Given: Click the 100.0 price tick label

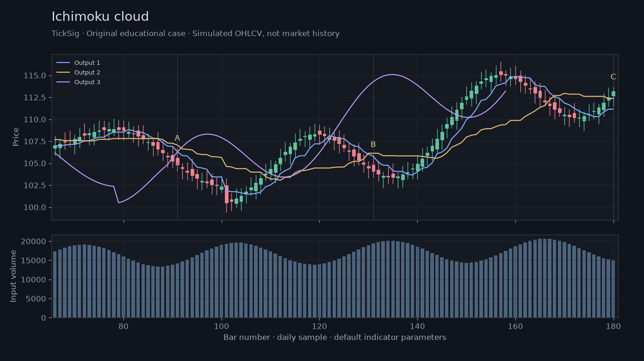Looking at the screenshot, I should (35, 207).
